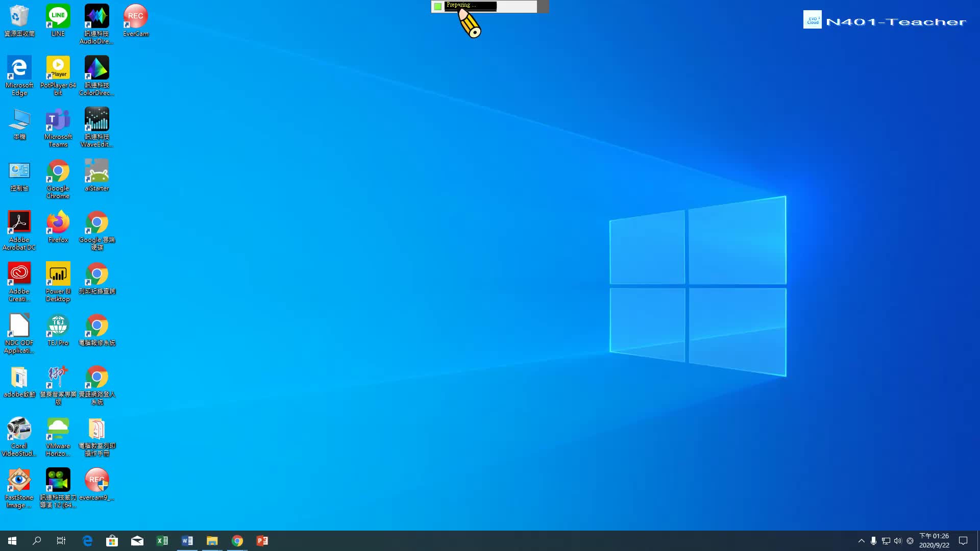
Task: Open the ColorDirector shortcut
Action: [x=96, y=76]
